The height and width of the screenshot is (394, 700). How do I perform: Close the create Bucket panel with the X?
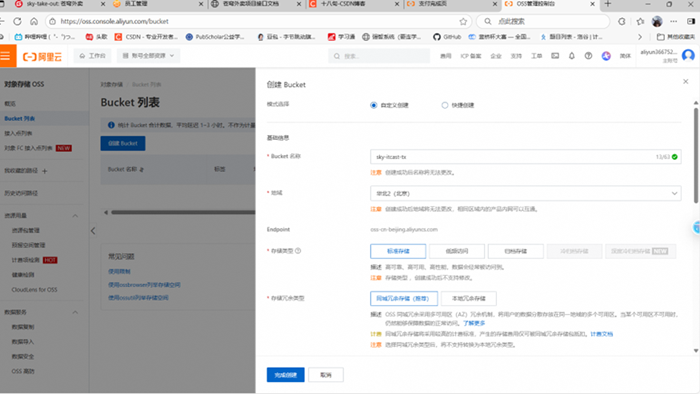coord(685,81)
